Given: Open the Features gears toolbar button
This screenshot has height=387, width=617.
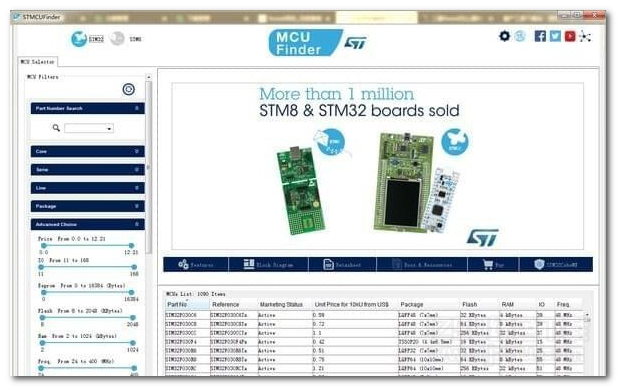Looking at the screenshot, I should click(x=196, y=265).
